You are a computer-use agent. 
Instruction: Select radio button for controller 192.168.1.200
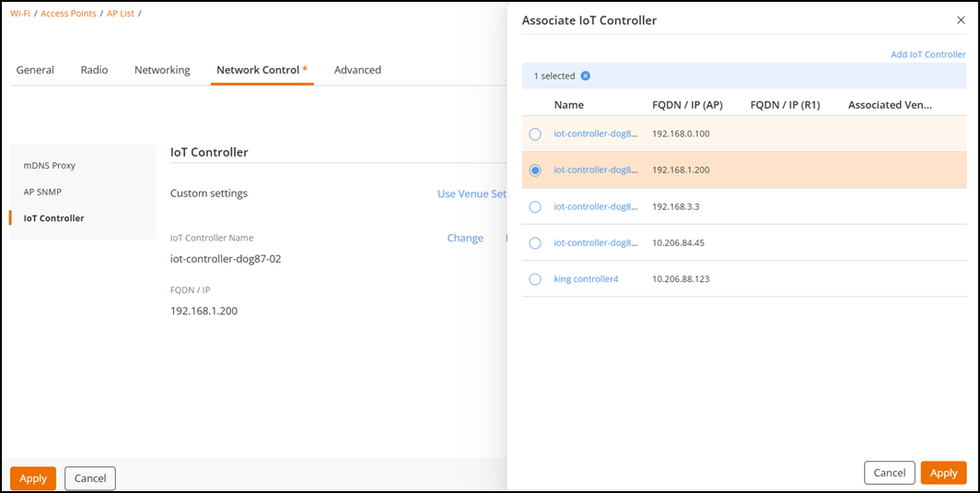point(535,170)
